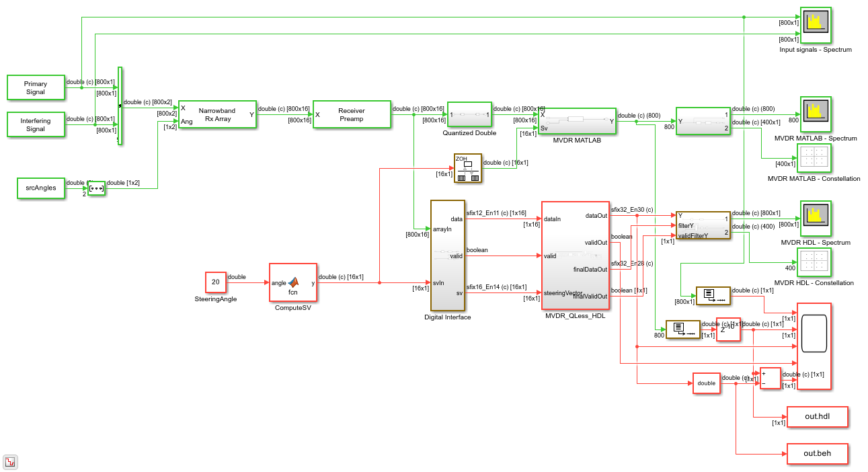The height and width of the screenshot is (472, 868).
Task: Open the ComputeSV MATLAB function block
Action: coord(293,283)
